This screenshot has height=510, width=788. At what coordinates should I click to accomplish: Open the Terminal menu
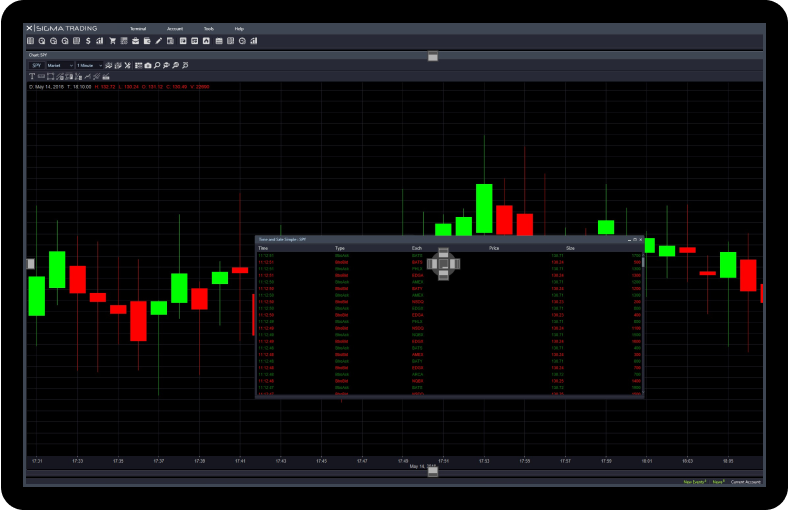click(138, 28)
